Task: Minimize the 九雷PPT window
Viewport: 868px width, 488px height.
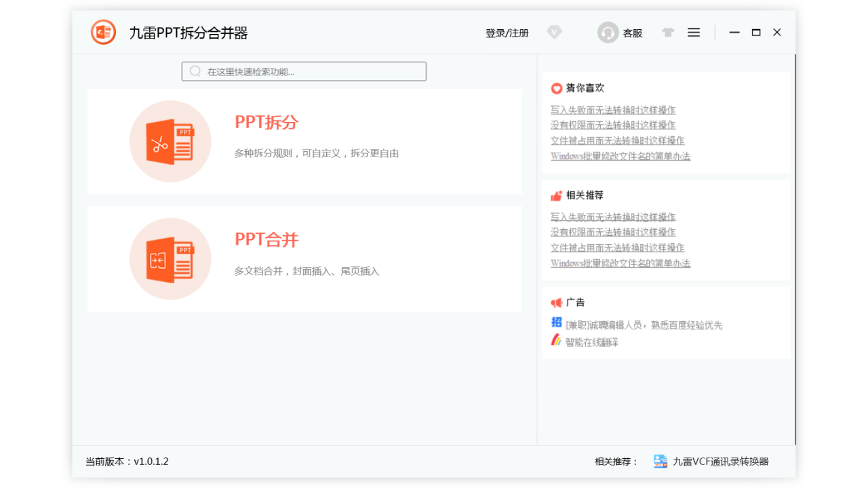Action: (734, 33)
